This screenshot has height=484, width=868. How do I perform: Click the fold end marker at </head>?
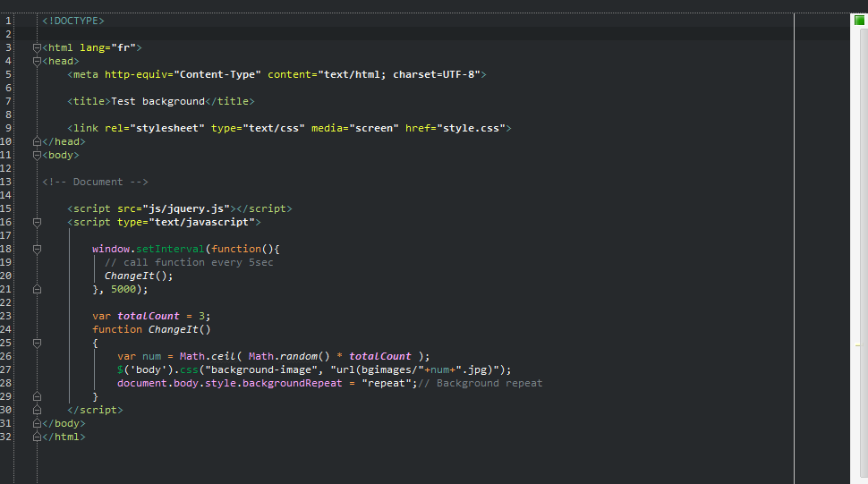[x=37, y=141]
